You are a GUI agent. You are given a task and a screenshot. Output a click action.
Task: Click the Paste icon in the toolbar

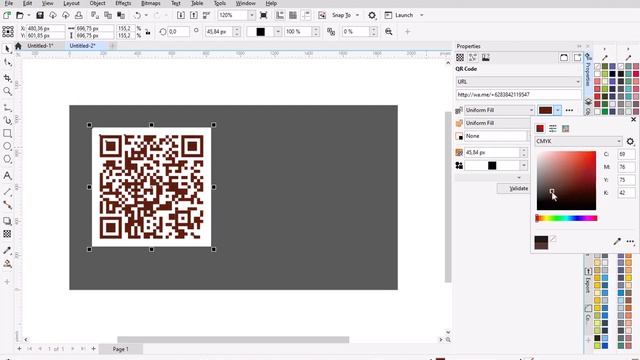(x=121, y=15)
